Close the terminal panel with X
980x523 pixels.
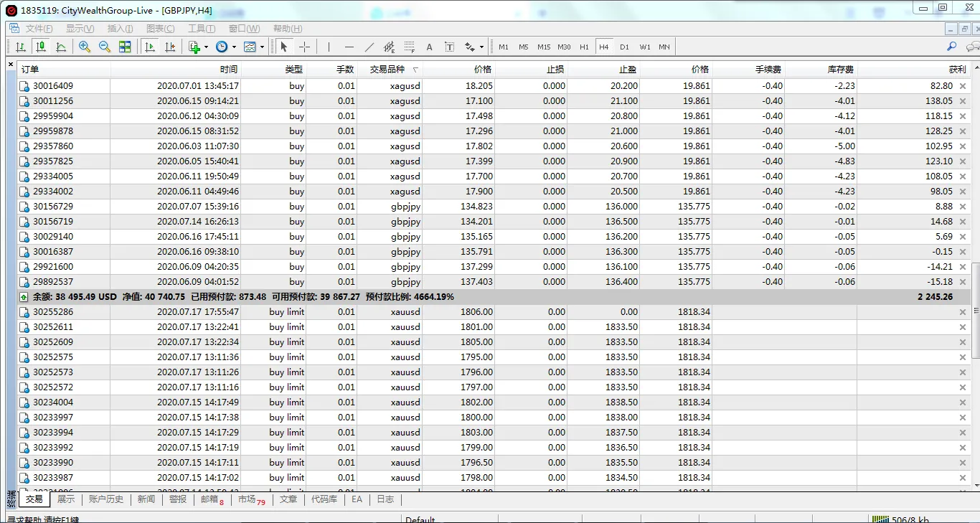10,65
